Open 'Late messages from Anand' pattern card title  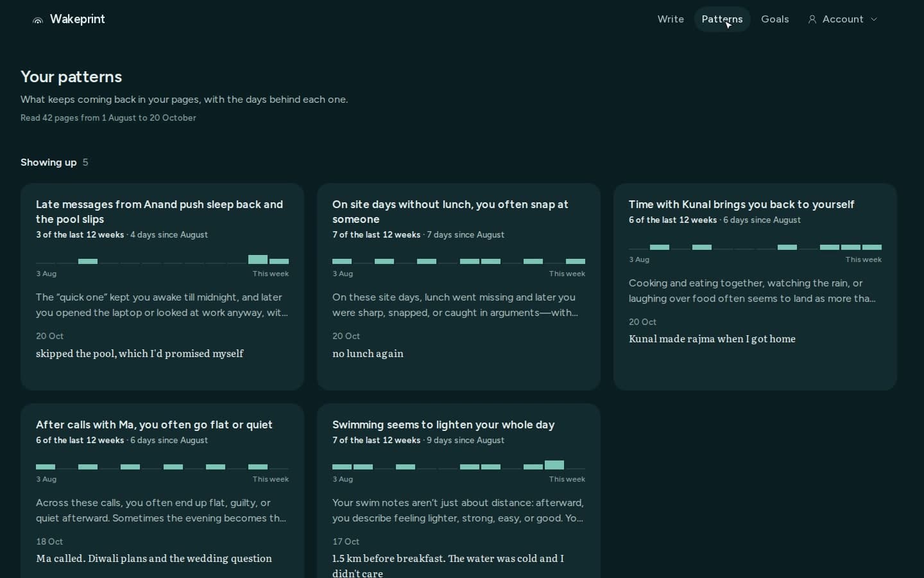[x=159, y=212]
